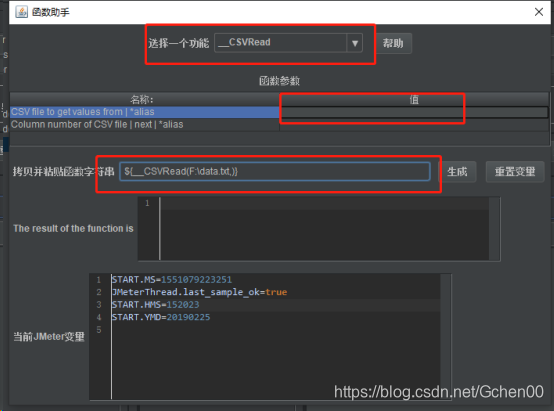The image size is (554, 411).
Task: Select row 'CSV file to get values from | *alias'
Action: 145,112
